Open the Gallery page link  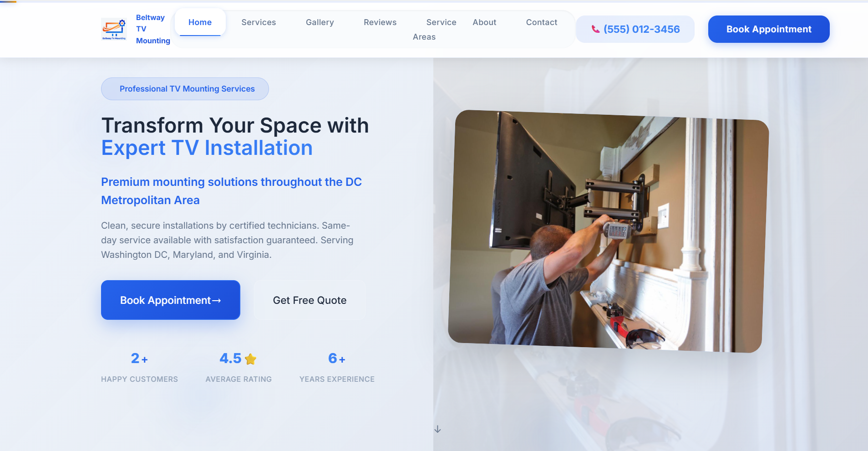tap(320, 22)
